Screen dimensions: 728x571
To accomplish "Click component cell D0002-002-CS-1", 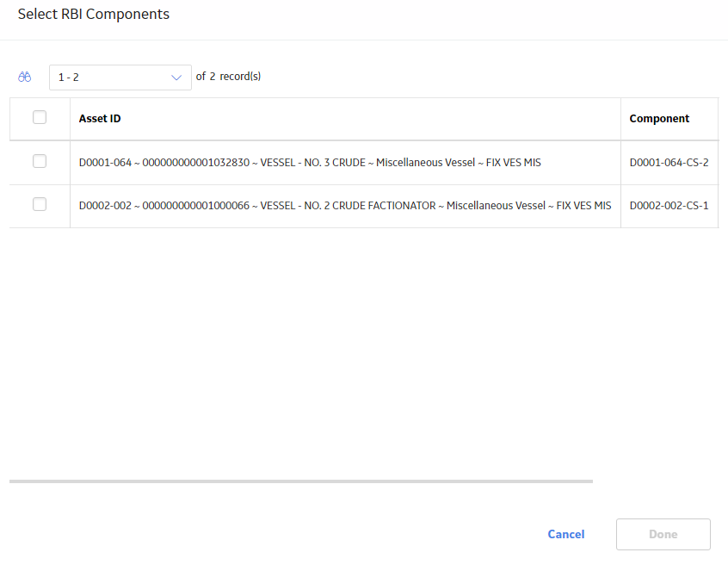I will (669, 206).
